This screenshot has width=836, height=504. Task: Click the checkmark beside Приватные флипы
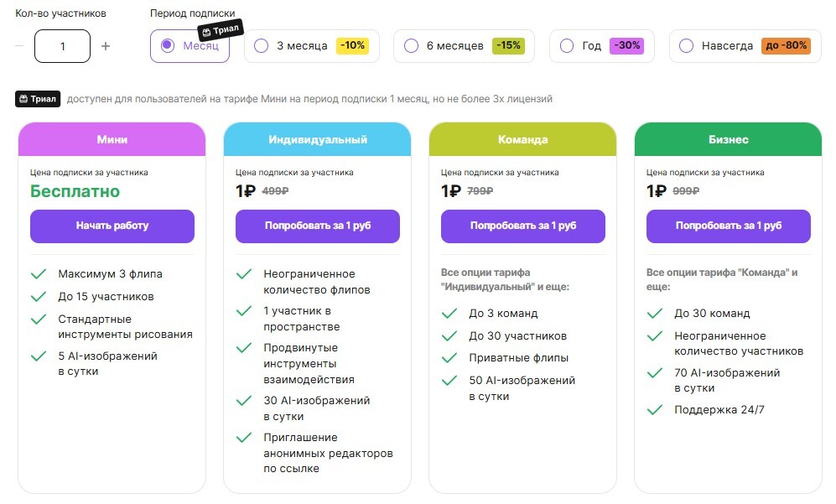click(x=449, y=358)
